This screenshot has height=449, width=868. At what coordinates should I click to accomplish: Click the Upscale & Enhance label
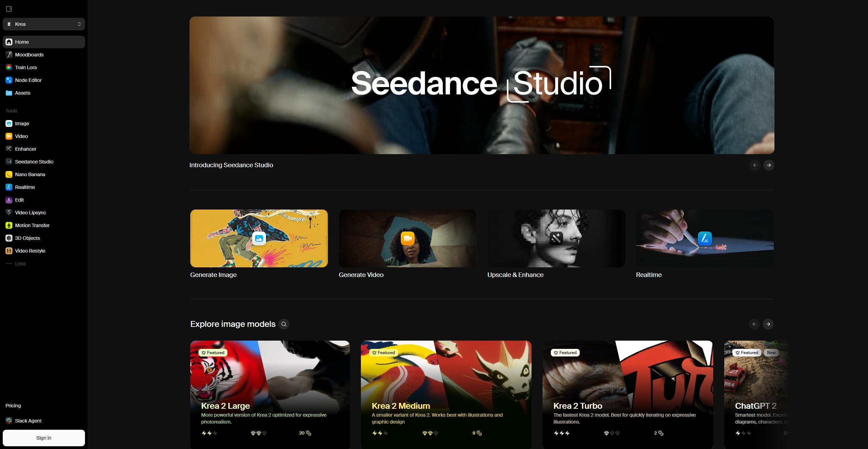(x=515, y=275)
